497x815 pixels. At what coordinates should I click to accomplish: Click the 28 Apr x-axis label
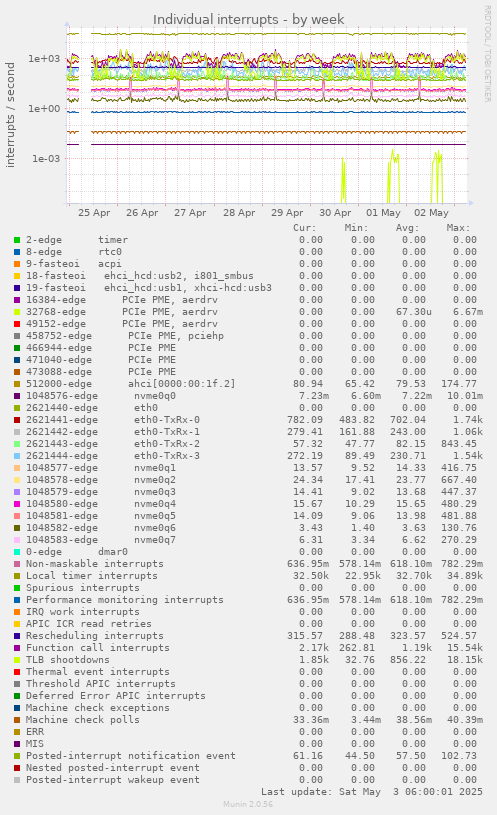[x=239, y=213]
